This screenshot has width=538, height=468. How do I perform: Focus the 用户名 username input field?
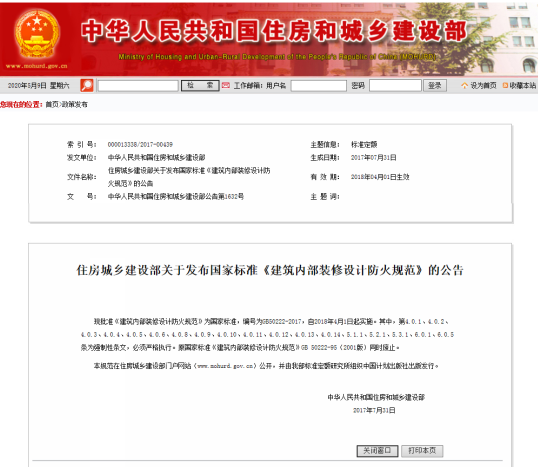(x=319, y=86)
